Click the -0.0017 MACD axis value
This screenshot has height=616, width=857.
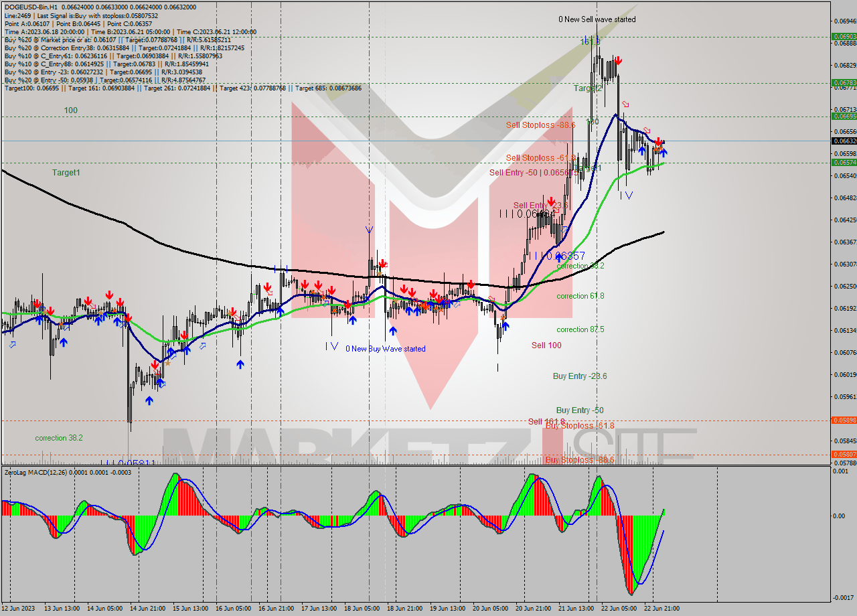(844, 598)
